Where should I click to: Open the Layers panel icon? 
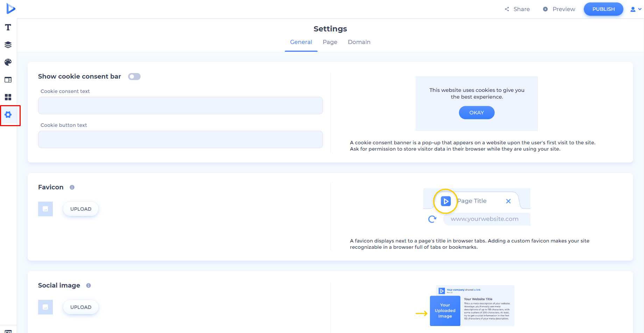pyautogui.click(x=8, y=45)
